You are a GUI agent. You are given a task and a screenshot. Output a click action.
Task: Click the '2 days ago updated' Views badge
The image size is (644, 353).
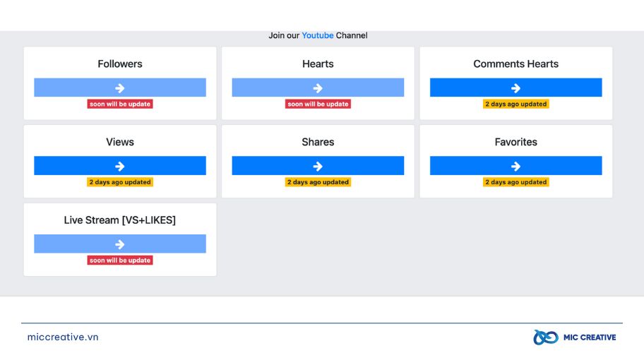pyautogui.click(x=120, y=182)
